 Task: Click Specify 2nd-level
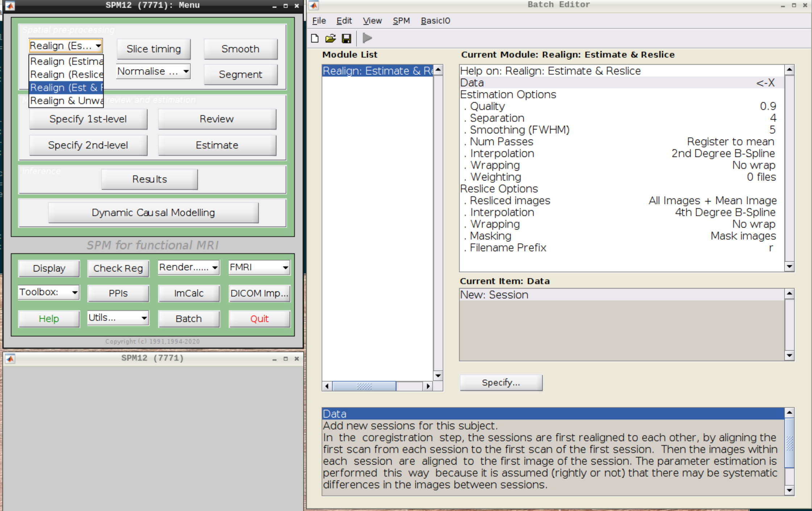click(x=88, y=145)
